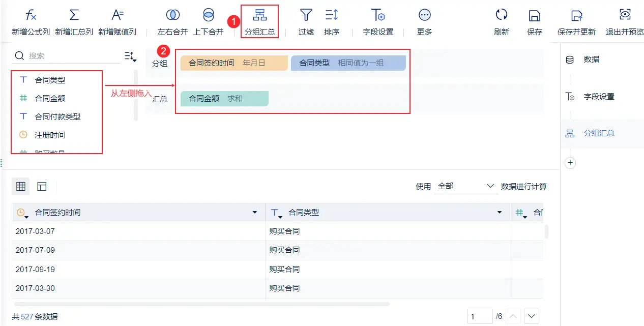Click the page number input box

click(480, 316)
